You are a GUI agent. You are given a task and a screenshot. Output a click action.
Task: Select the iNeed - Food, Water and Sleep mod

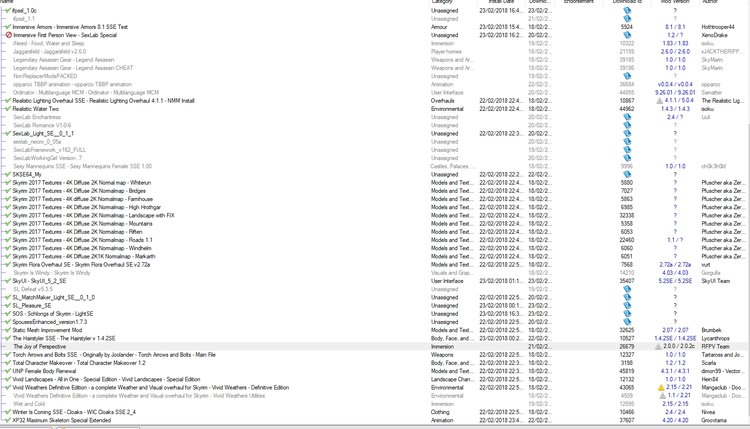point(48,43)
